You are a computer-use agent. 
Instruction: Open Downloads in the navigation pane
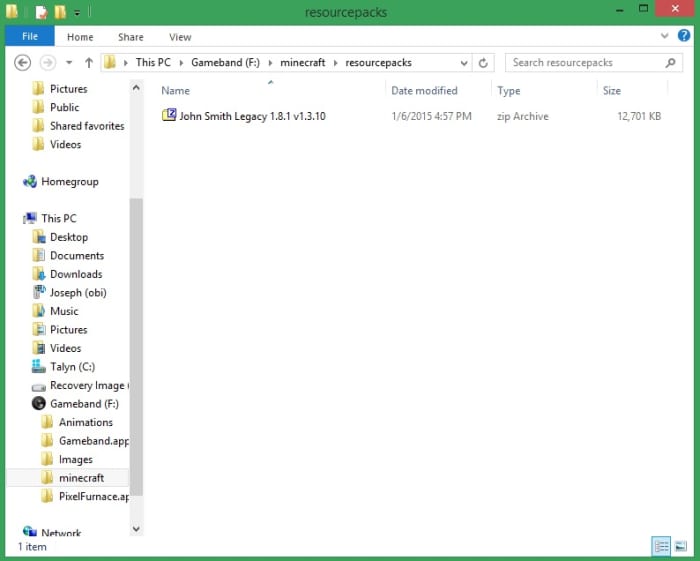tap(76, 274)
